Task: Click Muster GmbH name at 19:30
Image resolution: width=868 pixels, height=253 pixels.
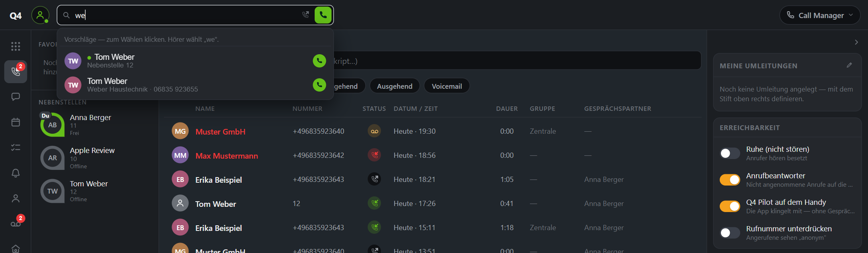Action: coord(220,132)
